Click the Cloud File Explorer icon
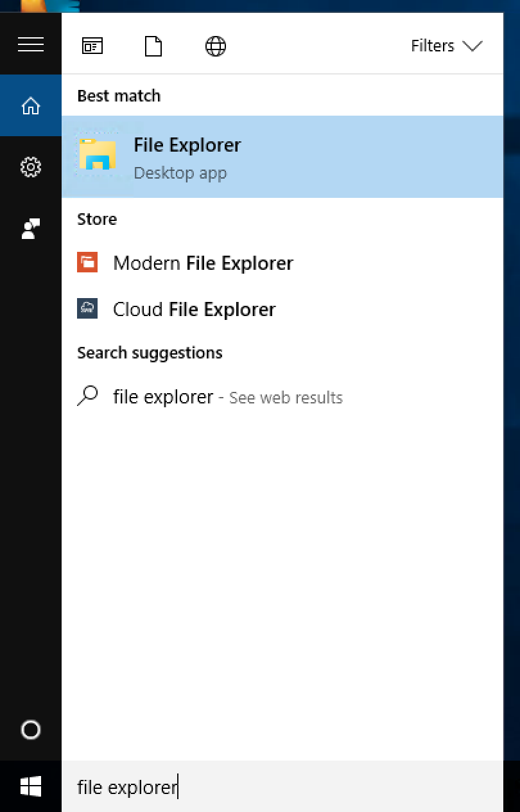520x812 pixels. 87,308
